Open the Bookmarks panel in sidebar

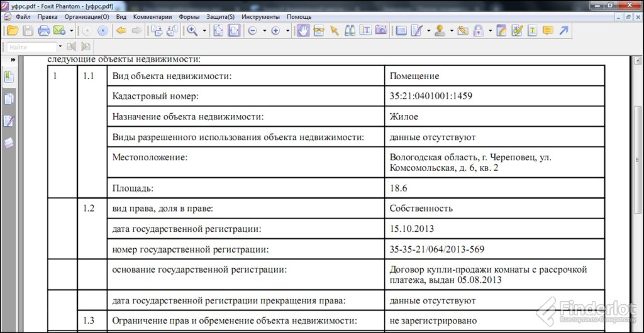pyautogui.click(x=9, y=77)
